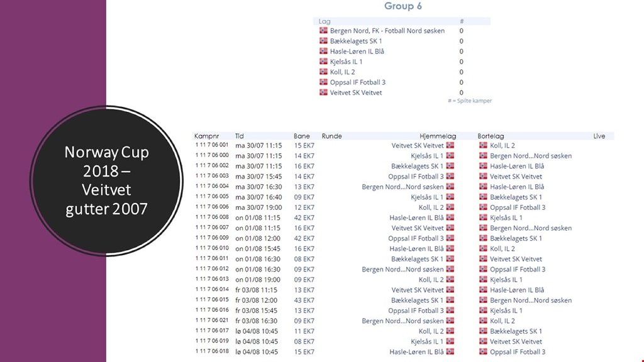The width and height of the screenshot is (644, 362).
Task: Select match number 1 11 7 06 021
Action: click(212, 320)
